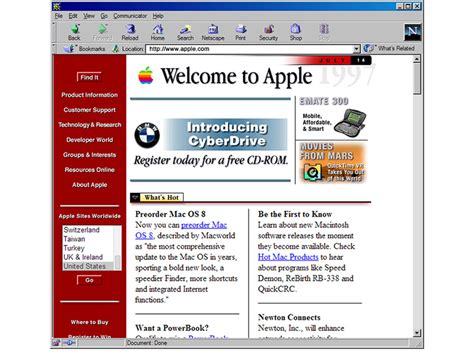Click Movies From Mars ad

click(x=332, y=163)
